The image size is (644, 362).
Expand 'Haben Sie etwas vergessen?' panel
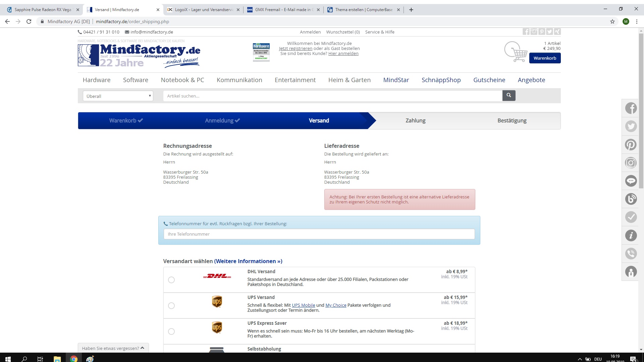(113, 348)
